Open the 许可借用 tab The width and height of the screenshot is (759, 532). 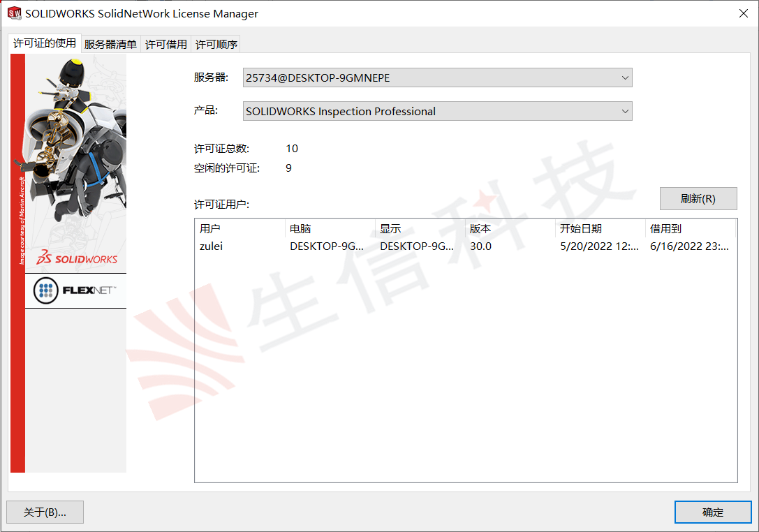pyautogui.click(x=166, y=45)
